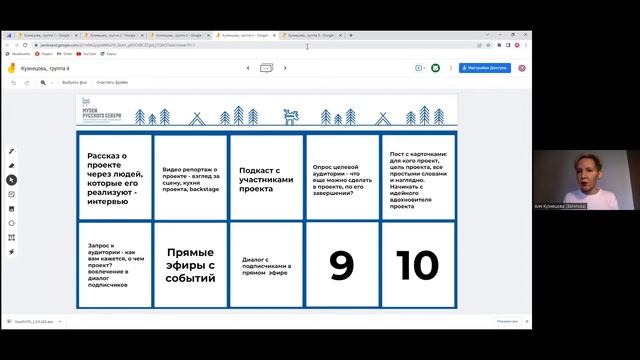Expand the frame bar thumbnail
Screen dimensions: 640x360
coord(266,68)
